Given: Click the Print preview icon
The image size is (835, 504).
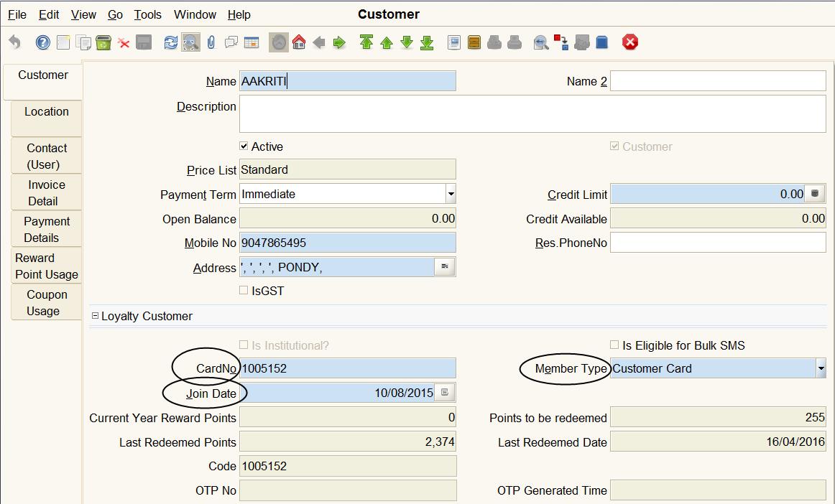Looking at the screenshot, I should point(494,42).
